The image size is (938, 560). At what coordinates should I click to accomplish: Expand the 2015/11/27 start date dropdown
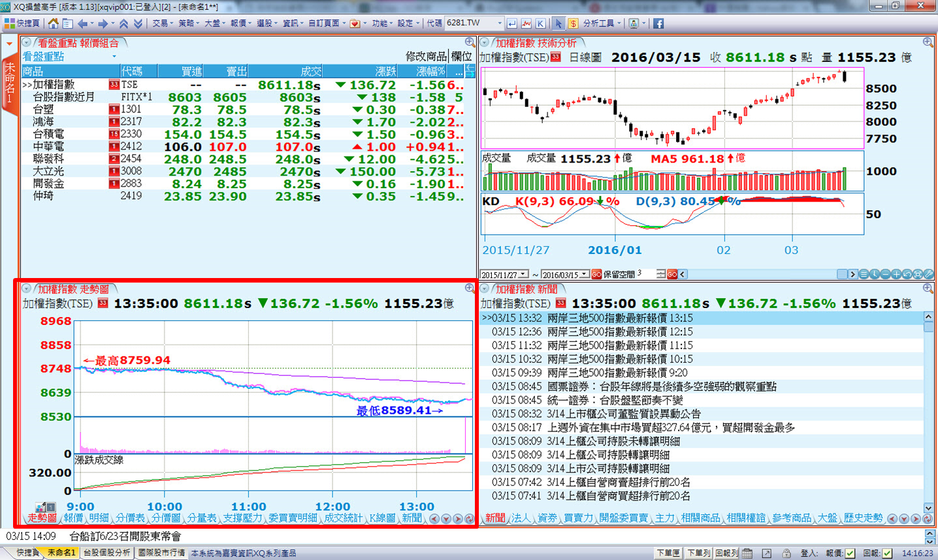(524, 275)
